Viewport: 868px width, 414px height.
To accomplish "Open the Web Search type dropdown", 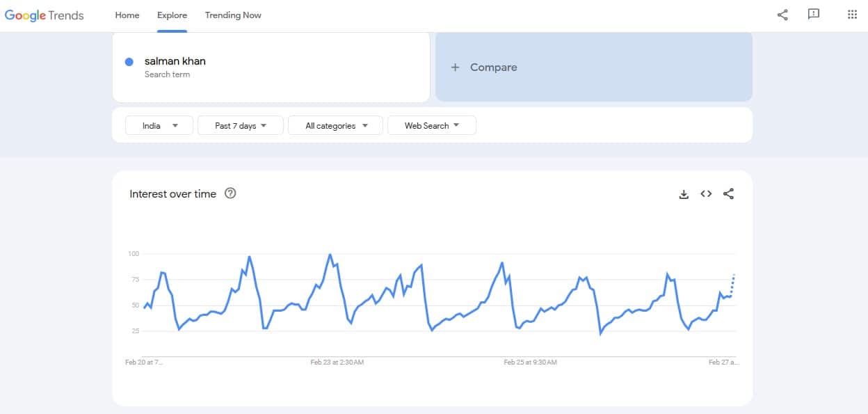I will pos(431,126).
